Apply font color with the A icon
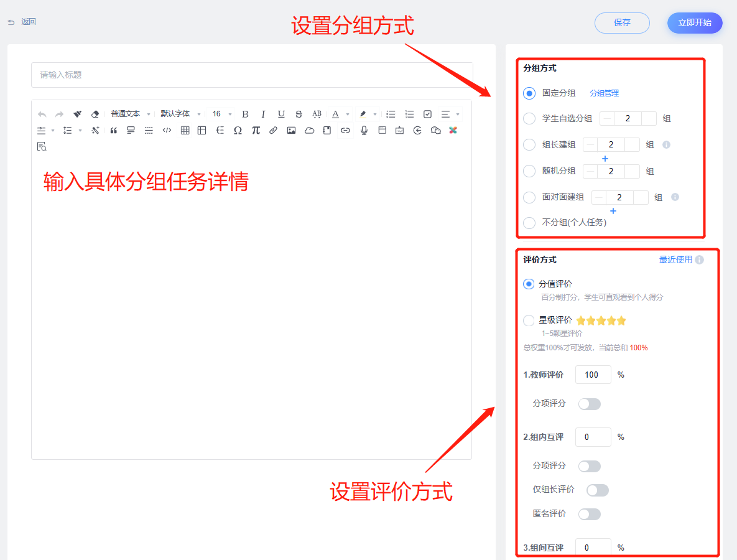Viewport: 737px width, 560px height. [x=335, y=114]
